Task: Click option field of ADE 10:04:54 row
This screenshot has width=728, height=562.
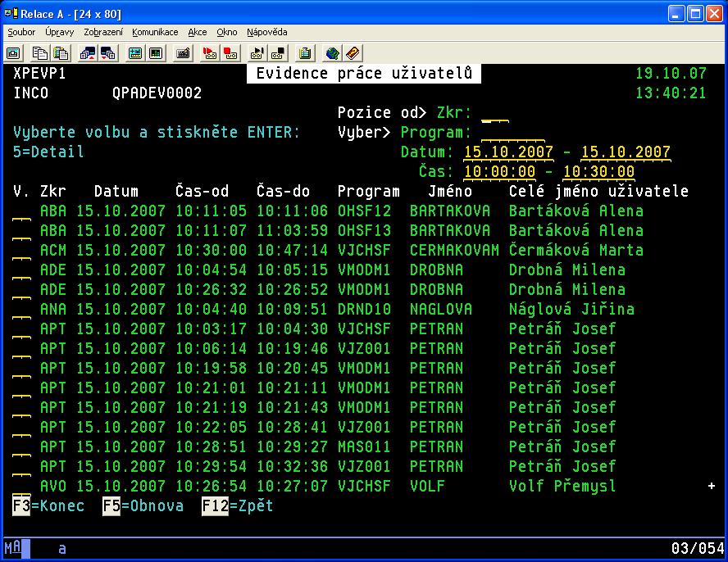Action: [x=22, y=270]
